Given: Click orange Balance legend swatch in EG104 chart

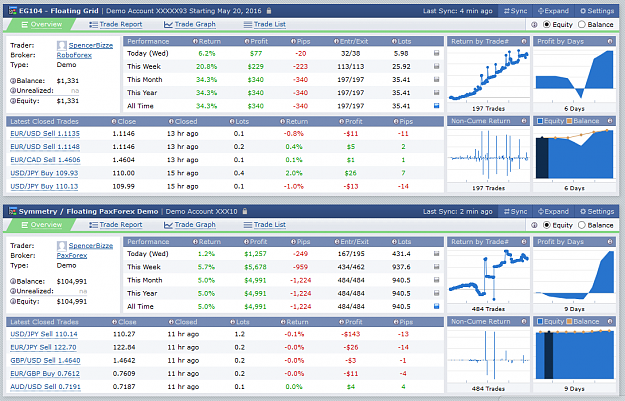Looking at the screenshot, I should (569, 121).
